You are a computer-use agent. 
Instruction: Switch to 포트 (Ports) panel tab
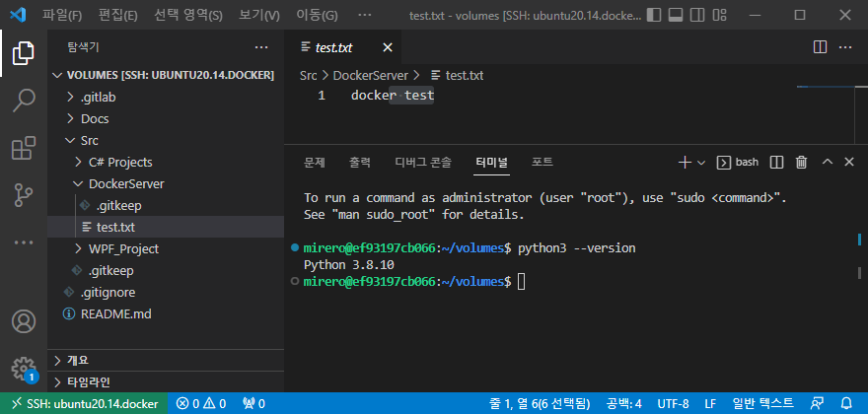click(x=542, y=163)
